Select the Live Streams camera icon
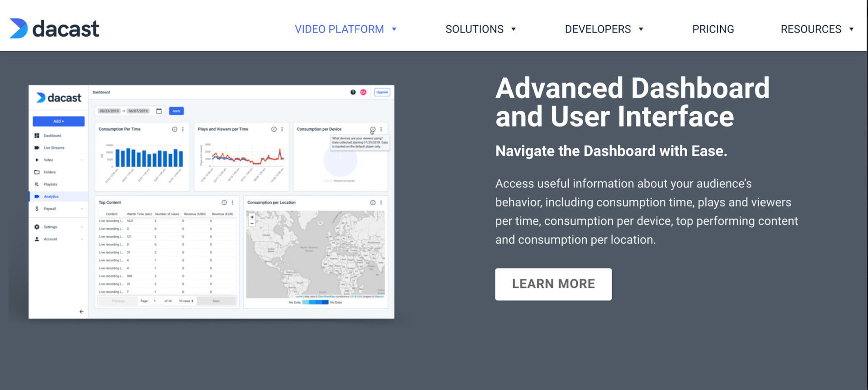 click(37, 148)
